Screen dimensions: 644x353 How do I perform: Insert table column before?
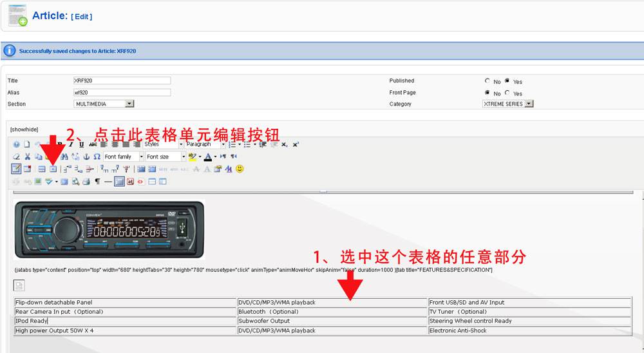[104, 169]
